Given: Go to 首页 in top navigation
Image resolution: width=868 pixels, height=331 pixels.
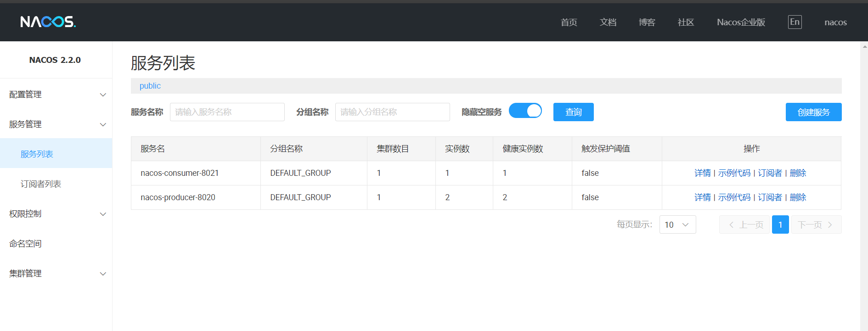Looking at the screenshot, I should 569,22.
